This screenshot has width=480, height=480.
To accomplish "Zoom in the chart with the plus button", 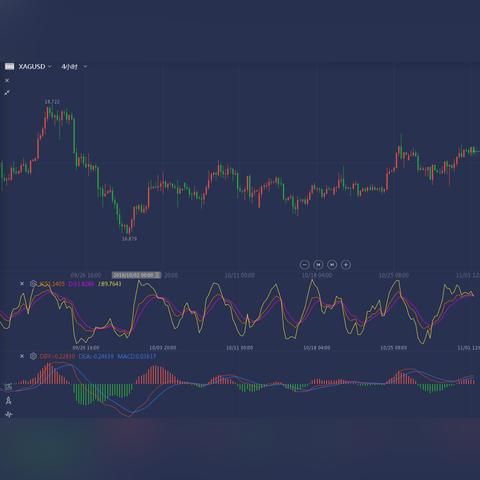I will 346,265.
